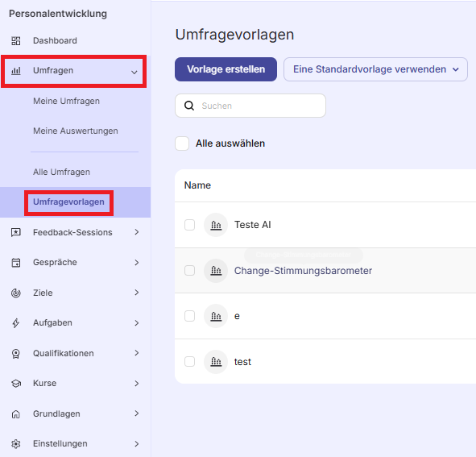Open Eine Standardvorlage verwenden dropdown

pyautogui.click(x=375, y=69)
